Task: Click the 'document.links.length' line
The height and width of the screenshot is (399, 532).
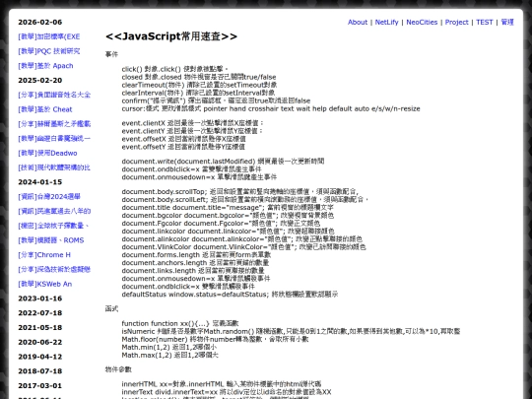Action: tap(193, 271)
